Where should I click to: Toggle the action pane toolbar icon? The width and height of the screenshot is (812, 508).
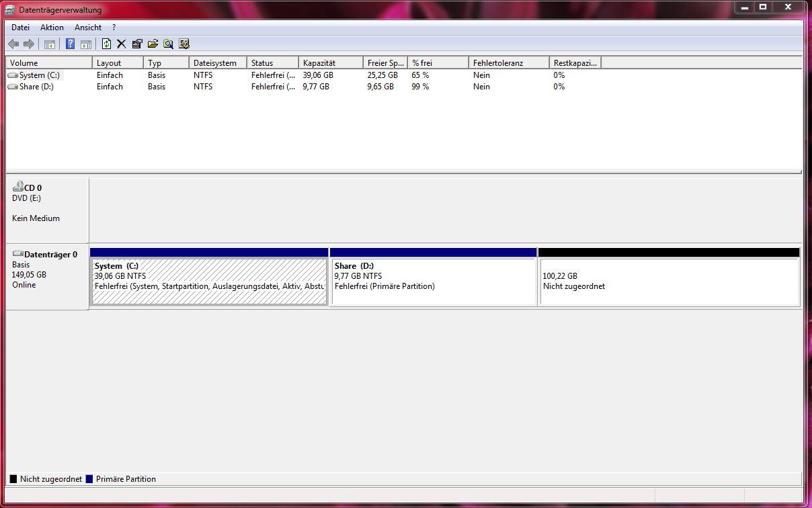point(86,44)
